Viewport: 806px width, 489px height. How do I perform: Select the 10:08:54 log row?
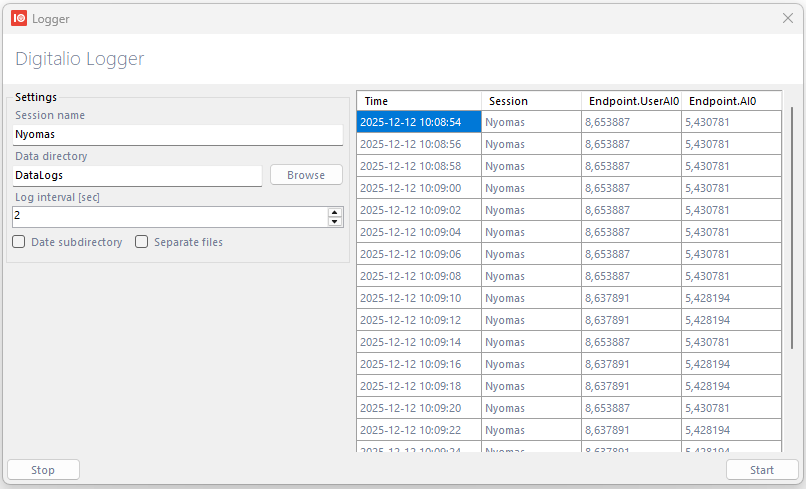pos(569,122)
